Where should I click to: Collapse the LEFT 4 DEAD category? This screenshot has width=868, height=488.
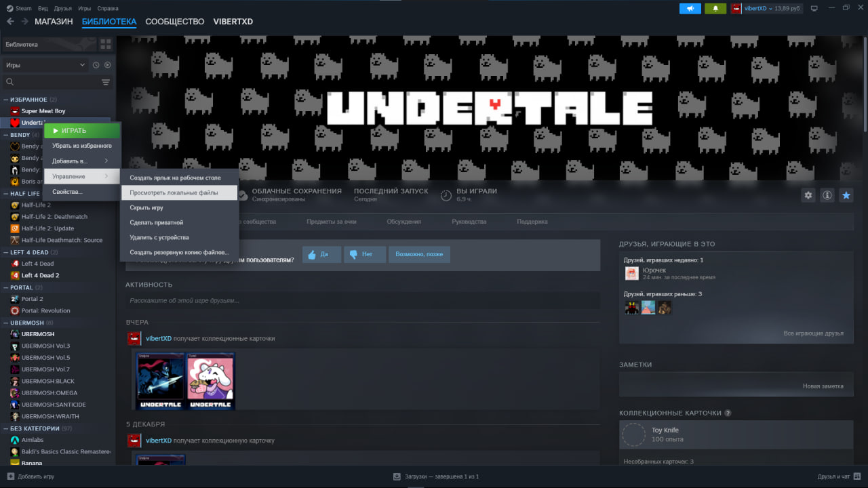pyautogui.click(x=5, y=252)
